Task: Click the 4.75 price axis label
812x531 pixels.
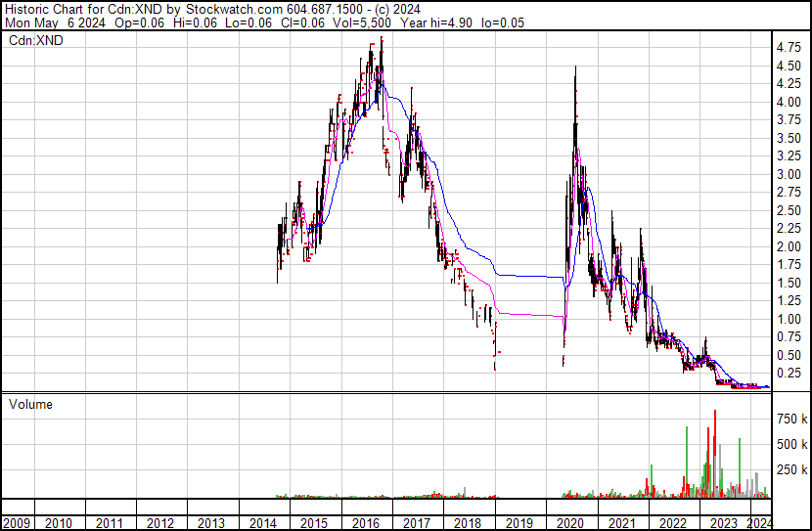Action: tap(789, 47)
